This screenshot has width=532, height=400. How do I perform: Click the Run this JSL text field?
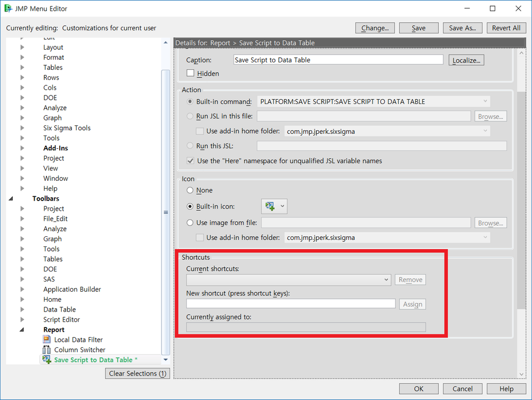[x=382, y=146]
